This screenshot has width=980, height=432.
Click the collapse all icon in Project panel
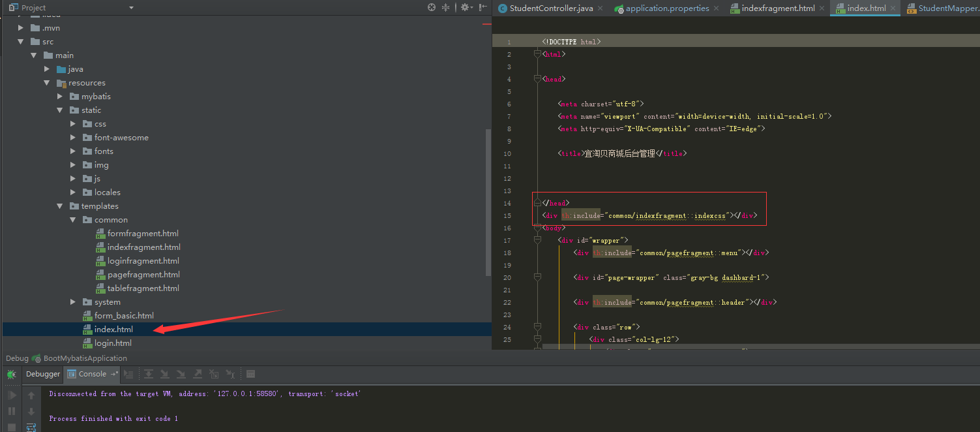pos(446,7)
